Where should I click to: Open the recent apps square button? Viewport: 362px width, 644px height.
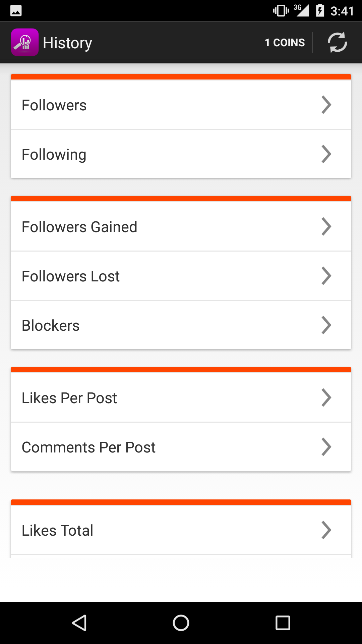tap(283, 623)
